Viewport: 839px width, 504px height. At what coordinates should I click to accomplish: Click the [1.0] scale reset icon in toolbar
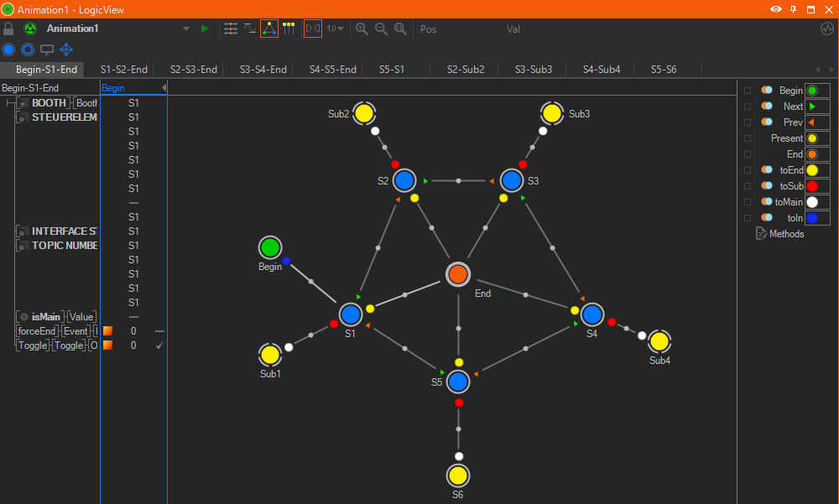pyautogui.click(x=311, y=28)
